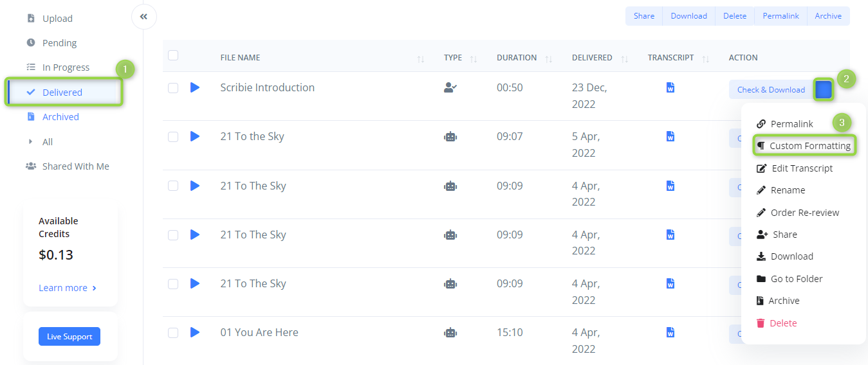Click play icon for 01 You Are Here
Viewport: 868px width, 365px height.
[195, 332]
